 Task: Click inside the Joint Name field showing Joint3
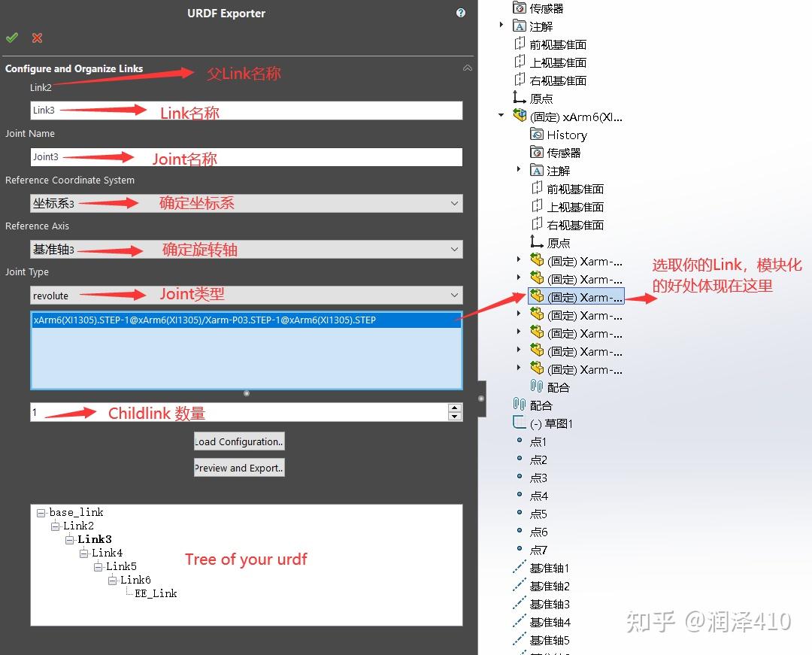[226, 156]
